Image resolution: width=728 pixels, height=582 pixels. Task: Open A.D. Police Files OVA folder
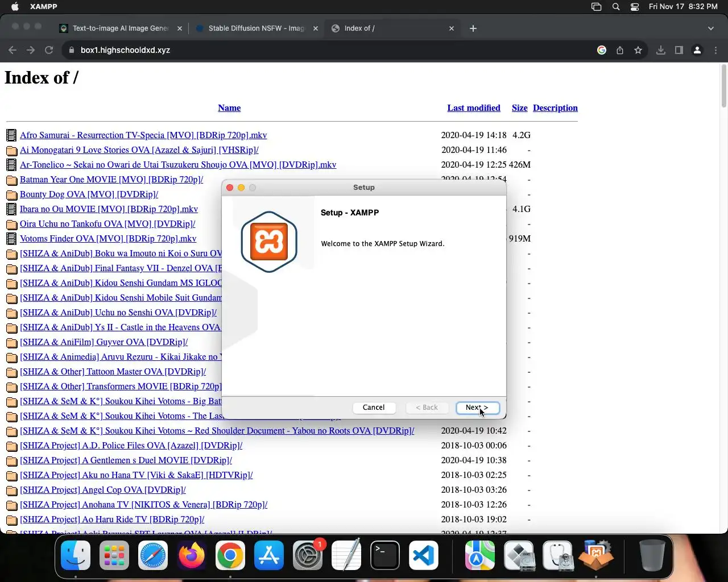(131, 446)
